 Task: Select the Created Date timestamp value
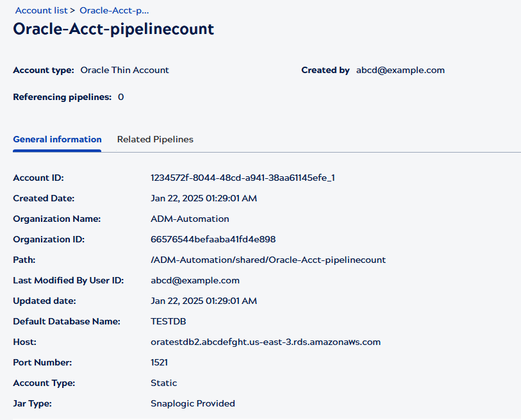[x=204, y=198]
